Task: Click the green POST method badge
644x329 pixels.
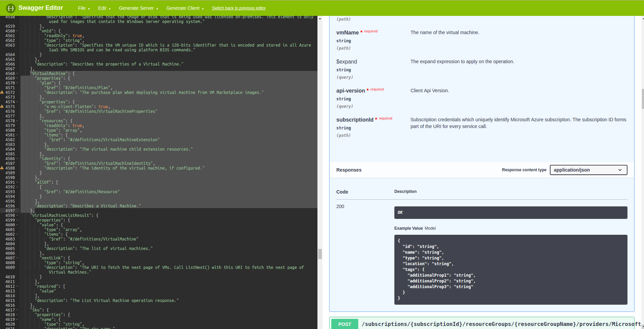Action: click(344, 324)
